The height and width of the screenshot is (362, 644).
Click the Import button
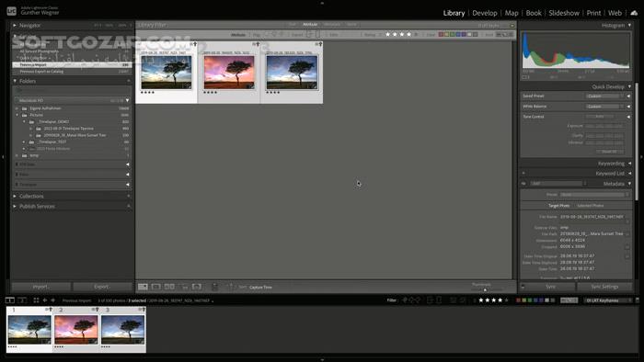[x=41, y=287]
